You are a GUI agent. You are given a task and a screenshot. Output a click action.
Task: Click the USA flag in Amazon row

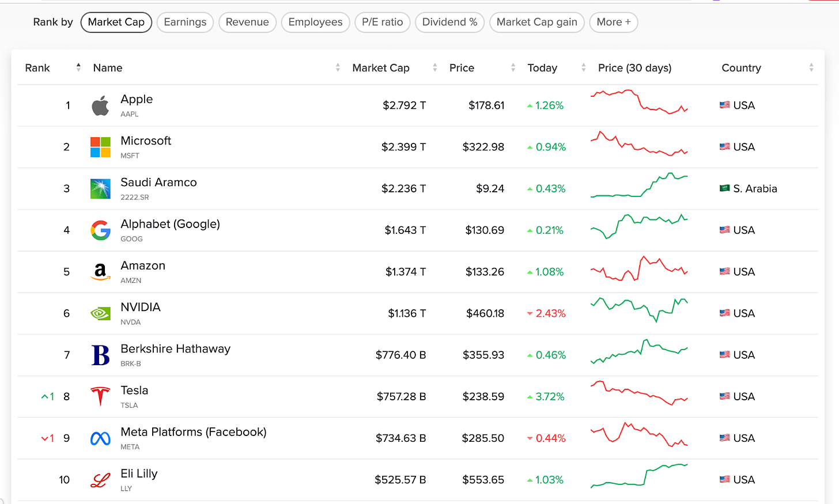point(725,271)
